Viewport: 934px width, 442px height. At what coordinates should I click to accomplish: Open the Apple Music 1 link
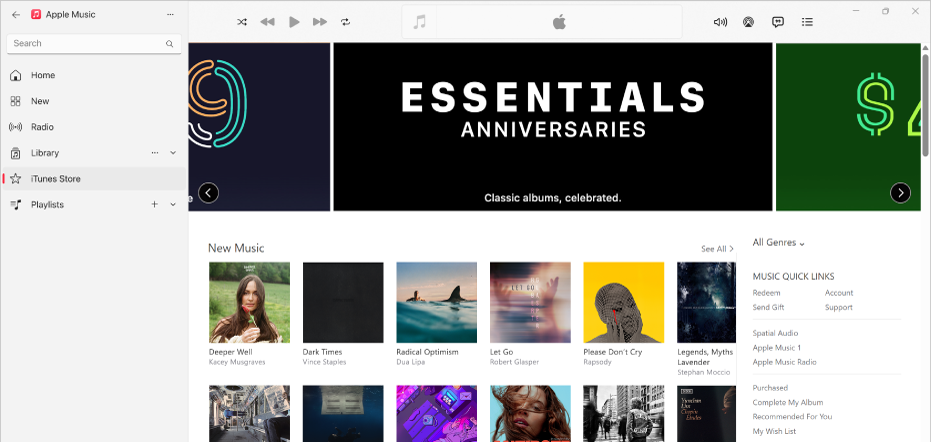(776, 348)
